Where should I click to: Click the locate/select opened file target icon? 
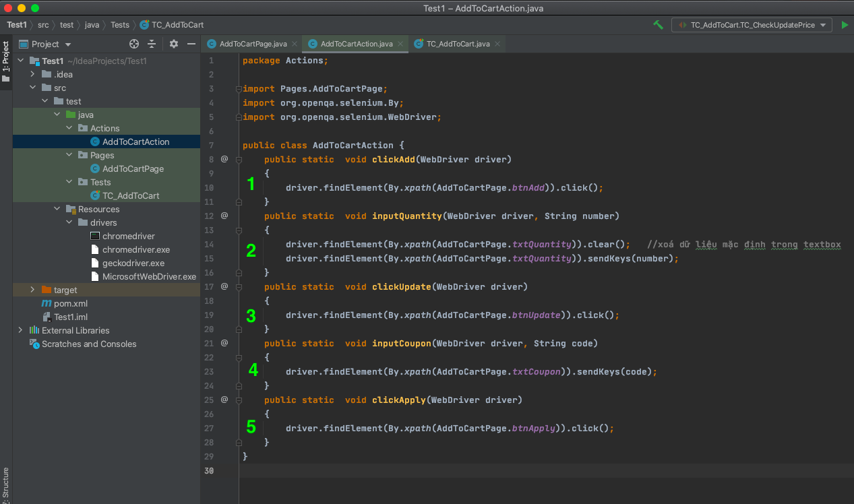pyautogui.click(x=134, y=44)
